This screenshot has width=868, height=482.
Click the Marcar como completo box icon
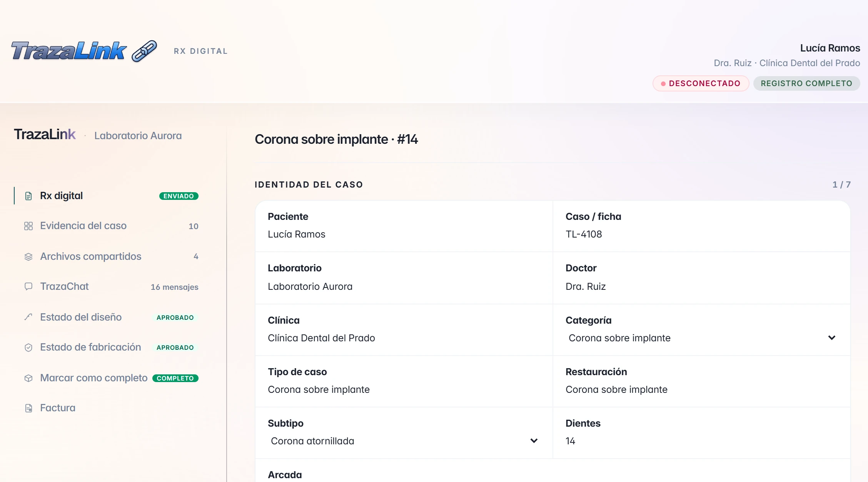point(28,378)
